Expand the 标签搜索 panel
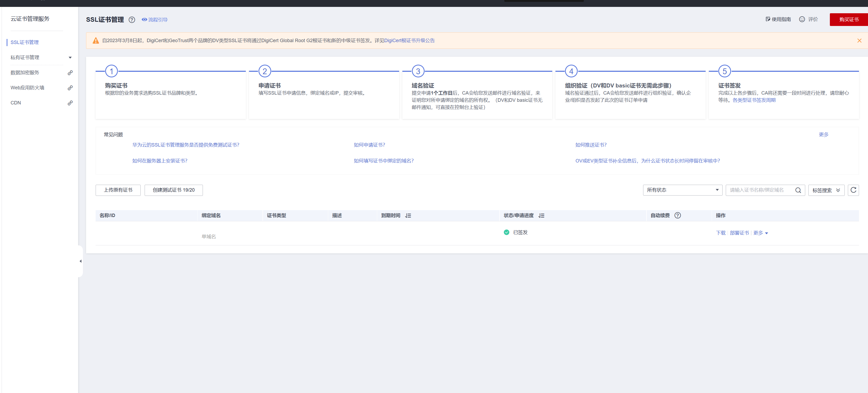 coord(826,191)
